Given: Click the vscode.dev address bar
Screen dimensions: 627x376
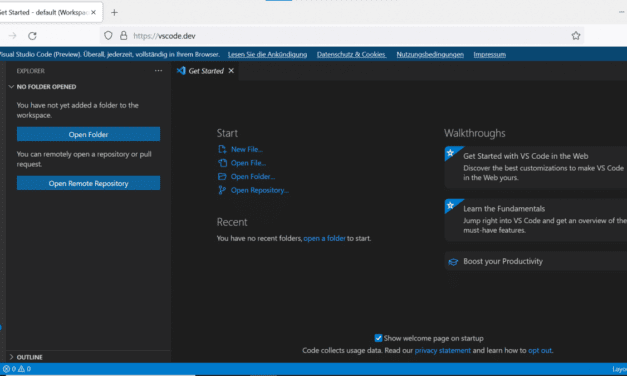Looking at the screenshot, I should (342, 36).
